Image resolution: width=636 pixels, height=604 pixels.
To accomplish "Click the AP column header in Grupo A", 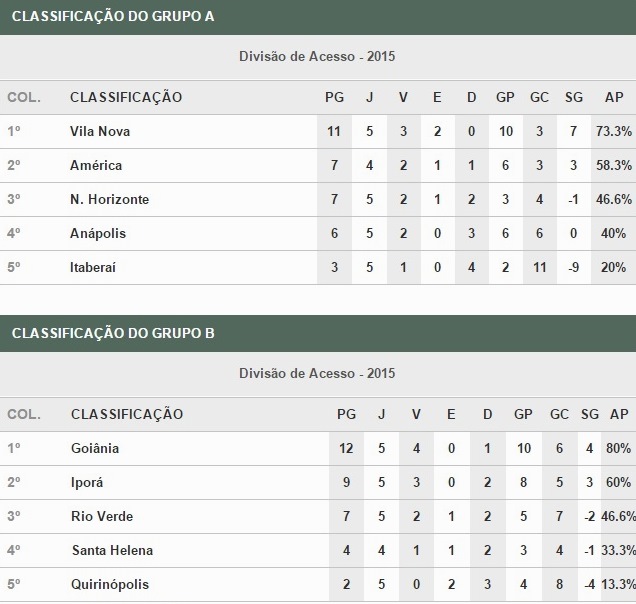I will click(614, 97).
